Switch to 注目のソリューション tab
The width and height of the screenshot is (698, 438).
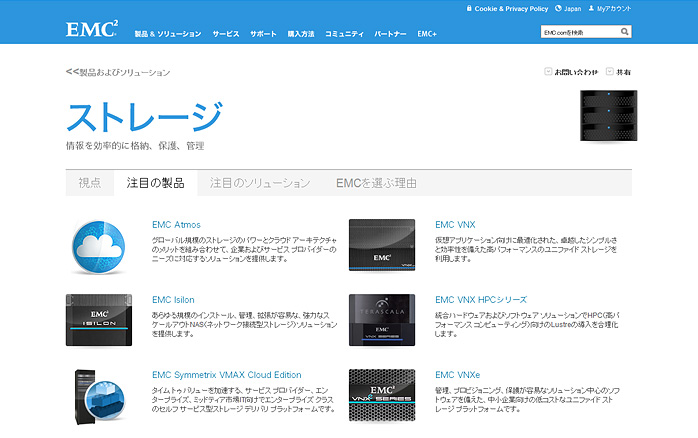(x=260, y=183)
